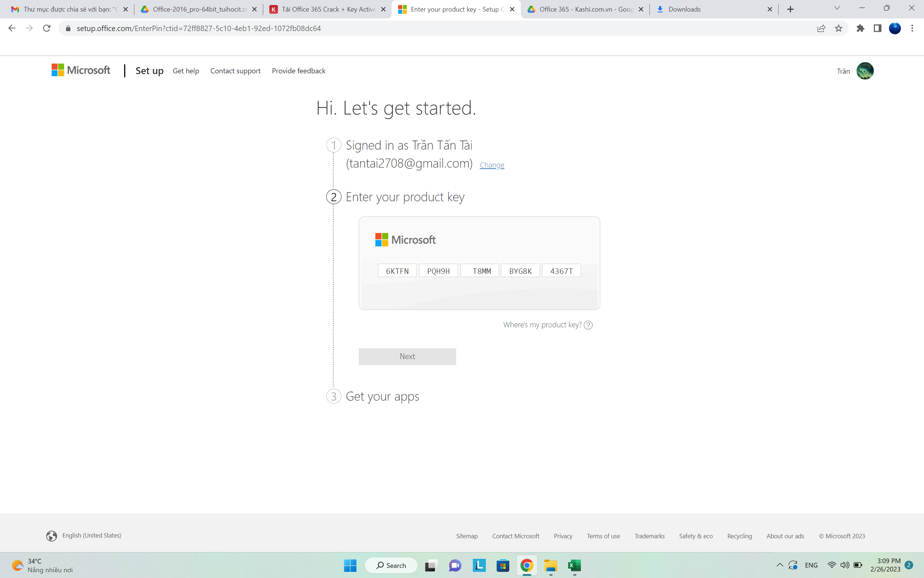924x578 pixels.
Task: Open the Chrome profile avatar
Action: pos(895,28)
